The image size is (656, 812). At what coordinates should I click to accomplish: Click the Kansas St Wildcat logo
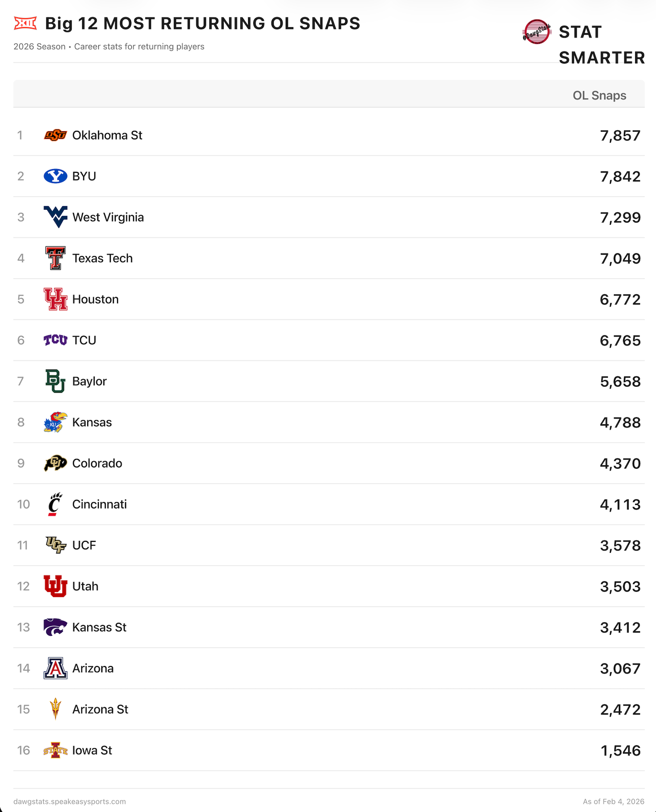55,627
